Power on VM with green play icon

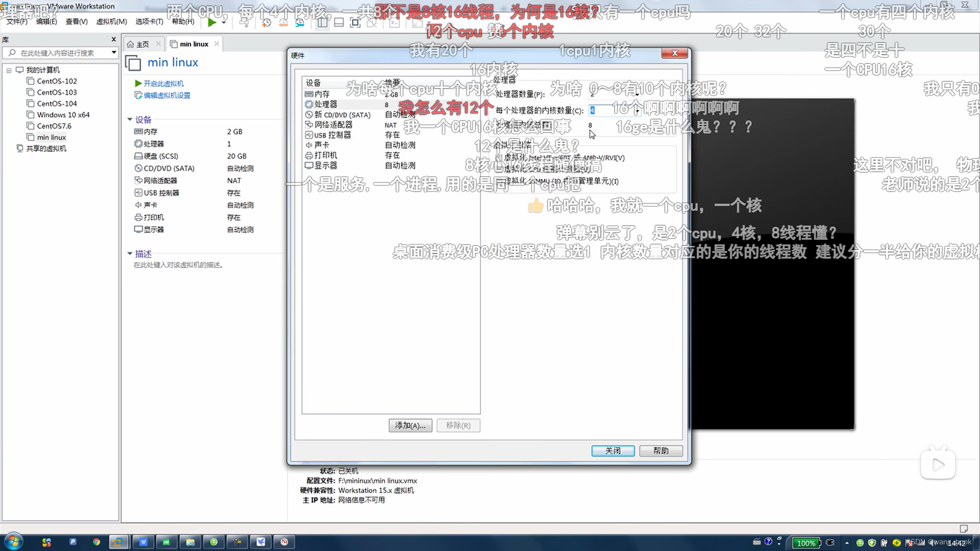[212, 22]
